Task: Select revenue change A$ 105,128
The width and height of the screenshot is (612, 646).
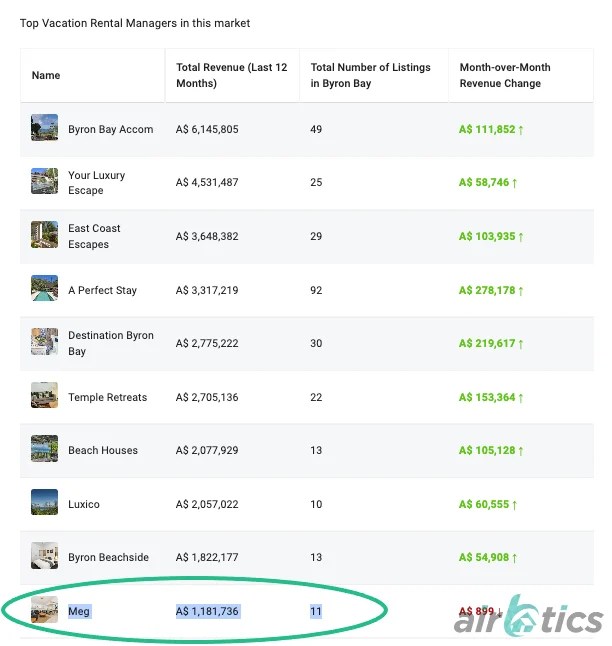Action: 491,450
